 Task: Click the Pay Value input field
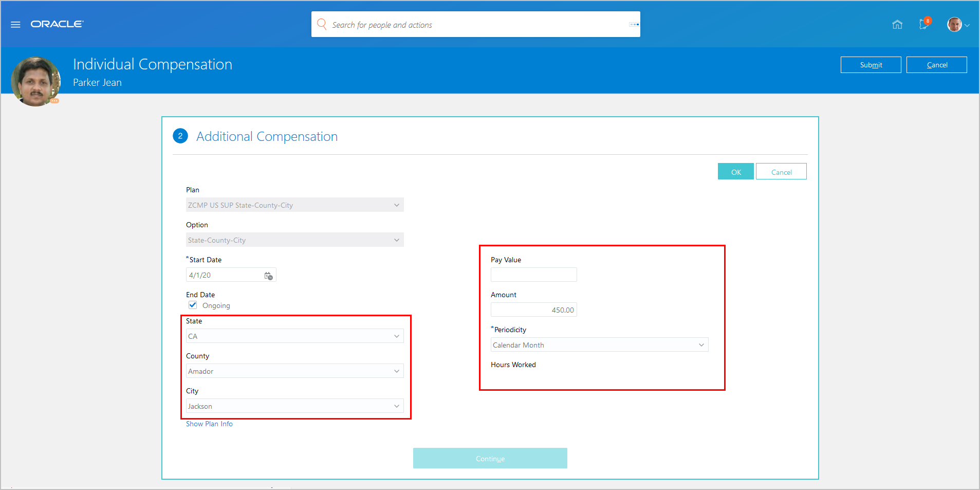pyautogui.click(x=533, y=275)
